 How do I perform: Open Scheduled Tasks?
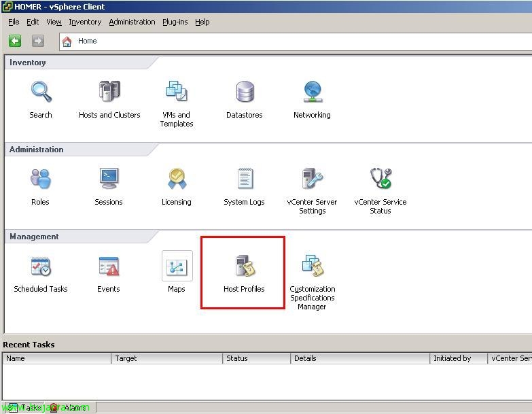click(x=41, y=266)
